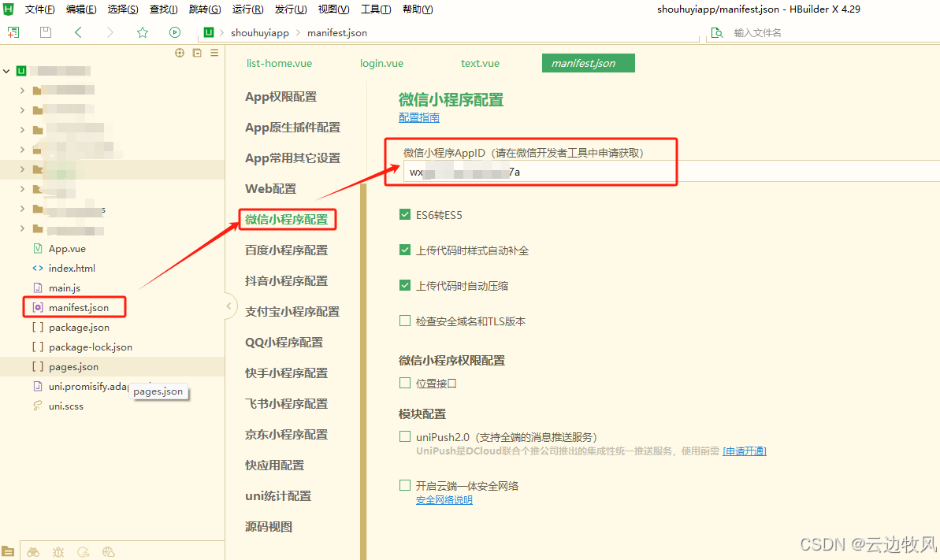Enable the uniPush2.0 option
Screen dimensions: 940x560
(x=405, y=435)
